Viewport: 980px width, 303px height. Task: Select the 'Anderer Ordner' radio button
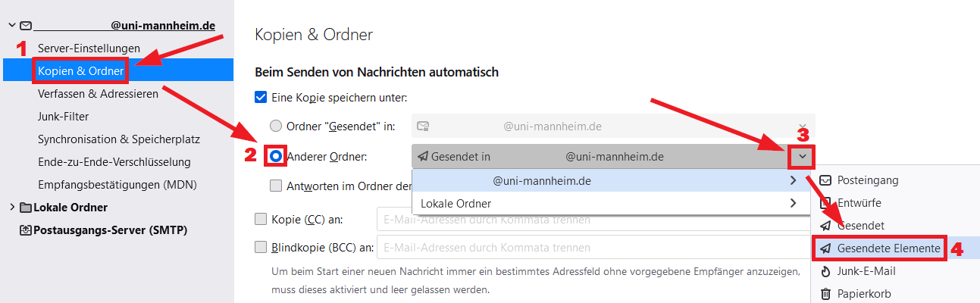[277, 156]
